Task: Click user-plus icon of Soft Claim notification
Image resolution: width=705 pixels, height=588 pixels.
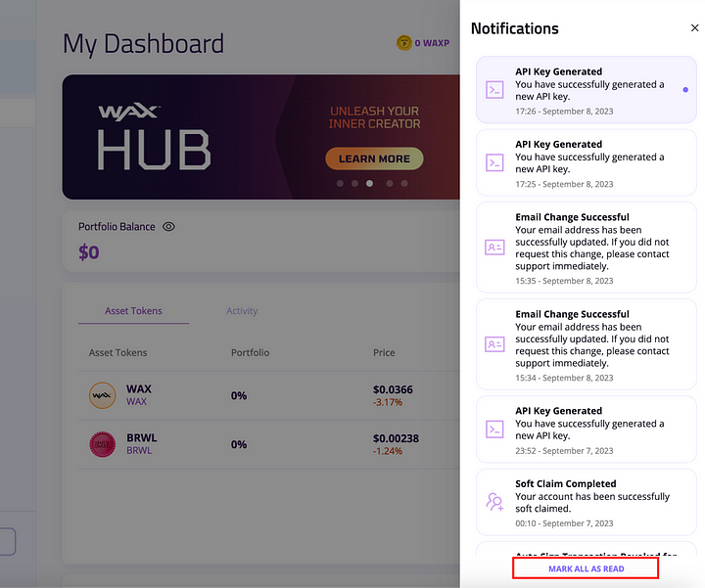Action: click(494, 502)
